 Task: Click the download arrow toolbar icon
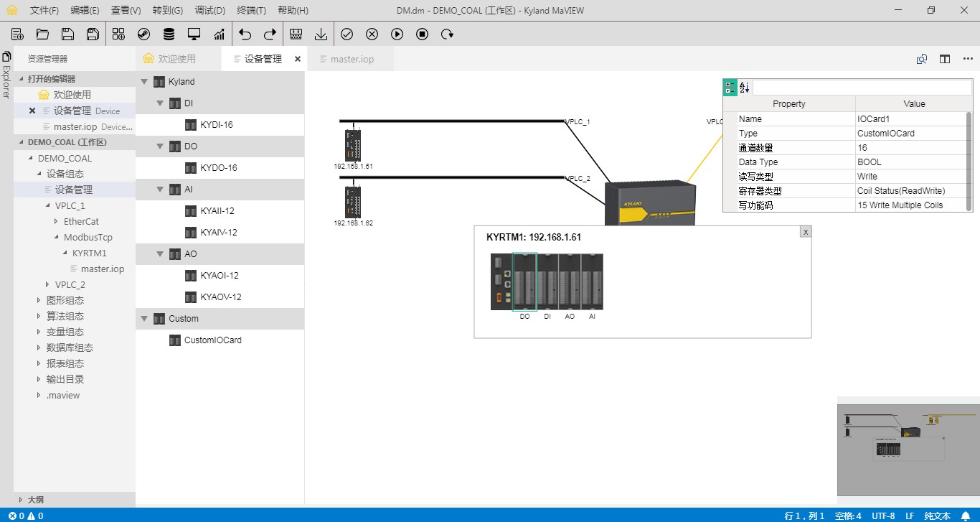pos(321,34)
